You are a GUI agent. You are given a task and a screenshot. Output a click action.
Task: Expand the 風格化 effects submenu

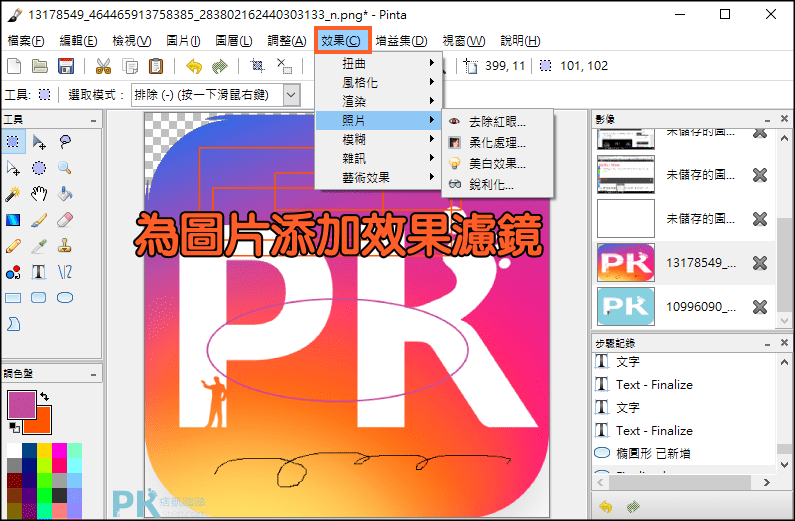378,82
